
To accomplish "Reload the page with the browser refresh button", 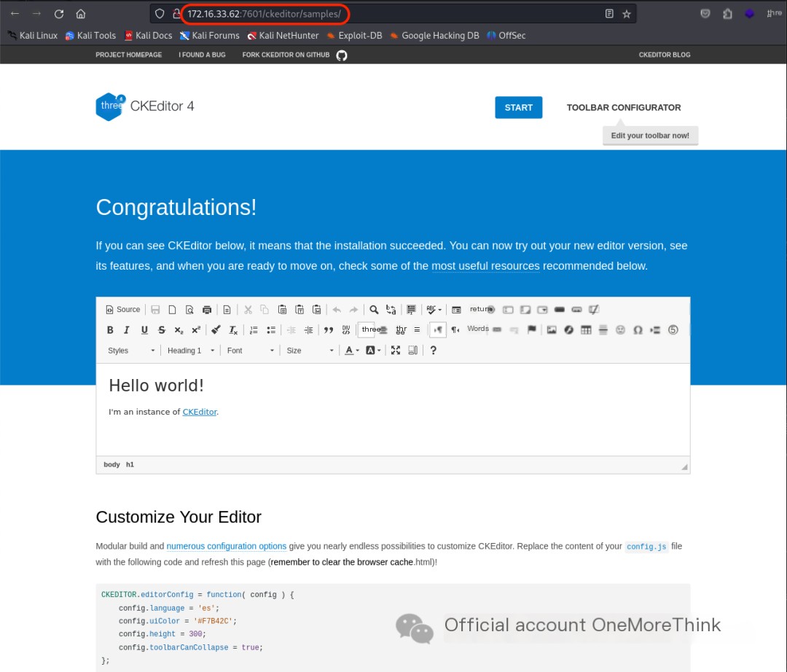I will tap(59, 14).
